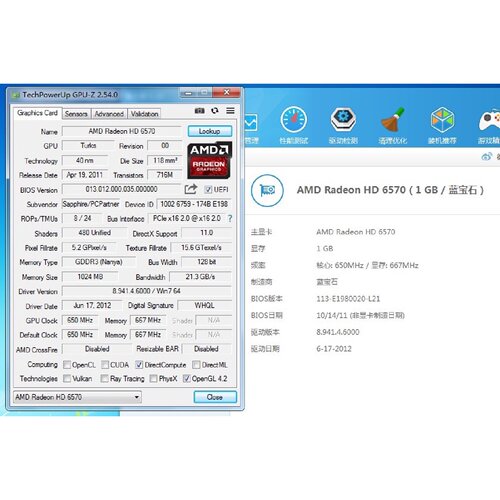Click the Bus Interface question mark icon

point(230,218)
